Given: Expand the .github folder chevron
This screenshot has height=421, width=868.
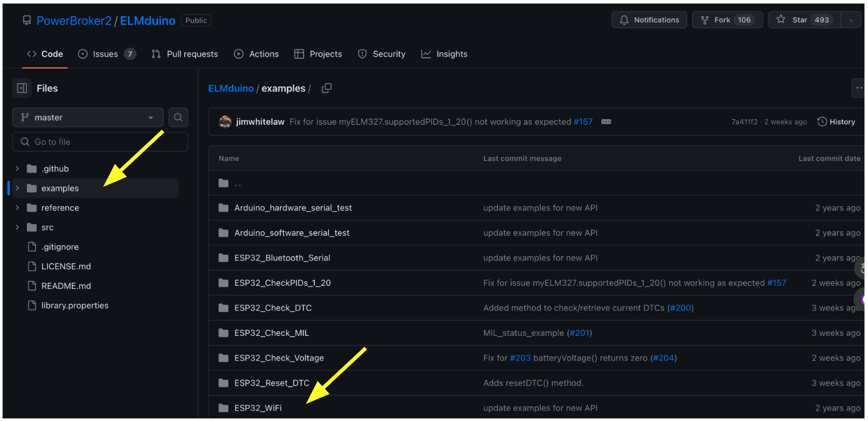Looking at the screenshot, I should [x=17, y=169].
